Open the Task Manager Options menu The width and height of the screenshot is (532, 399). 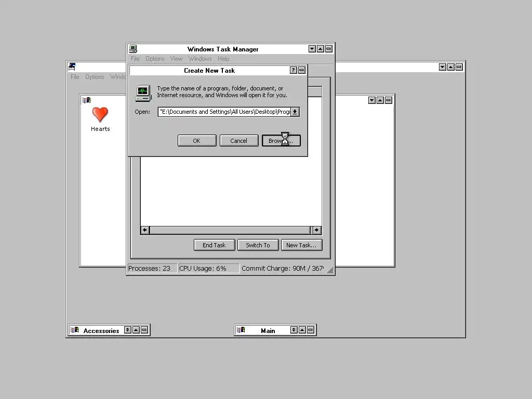tap(155, 59)
